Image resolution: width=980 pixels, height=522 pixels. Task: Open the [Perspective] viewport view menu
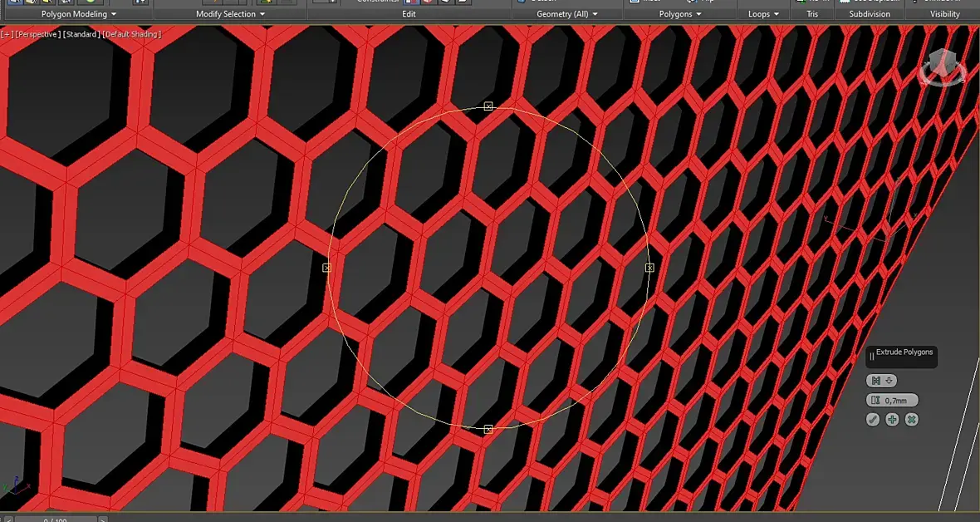(37, 34)
